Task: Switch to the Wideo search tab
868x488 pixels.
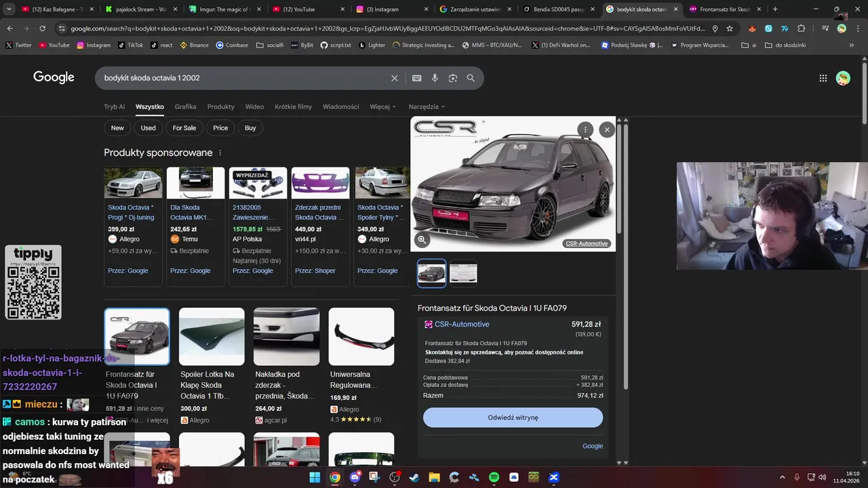Action: coord(254,106)
